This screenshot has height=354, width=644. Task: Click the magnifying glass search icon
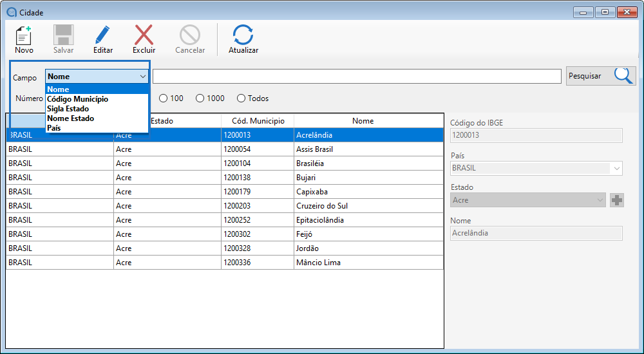[623, 76]
